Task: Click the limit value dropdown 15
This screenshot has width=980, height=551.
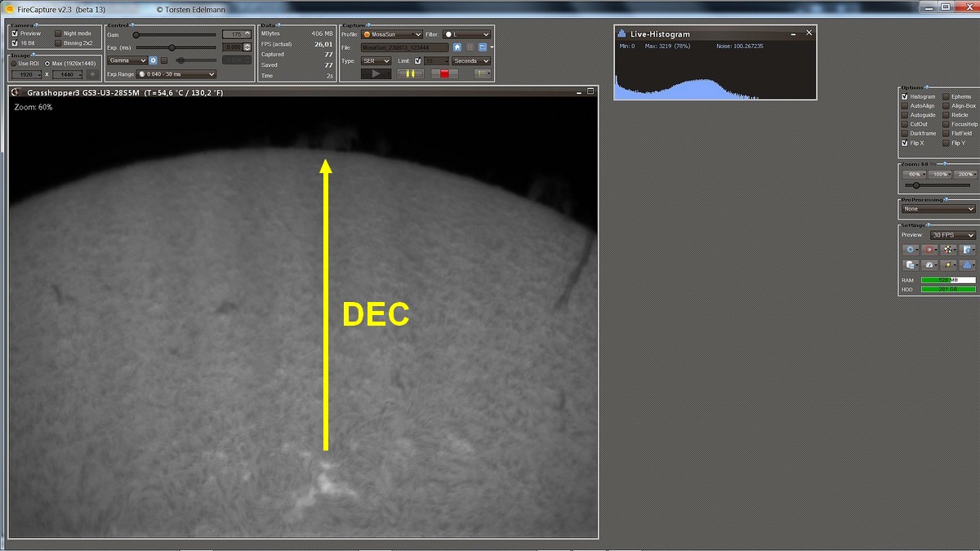Action: click(437, 61)
